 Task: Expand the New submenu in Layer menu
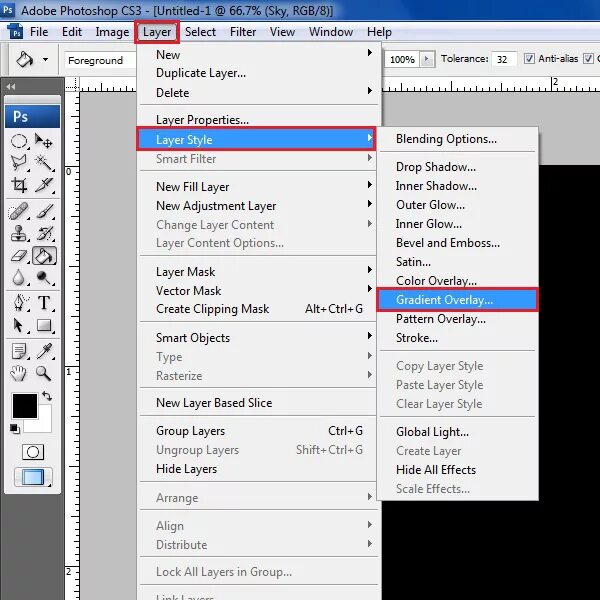point(259,54)
